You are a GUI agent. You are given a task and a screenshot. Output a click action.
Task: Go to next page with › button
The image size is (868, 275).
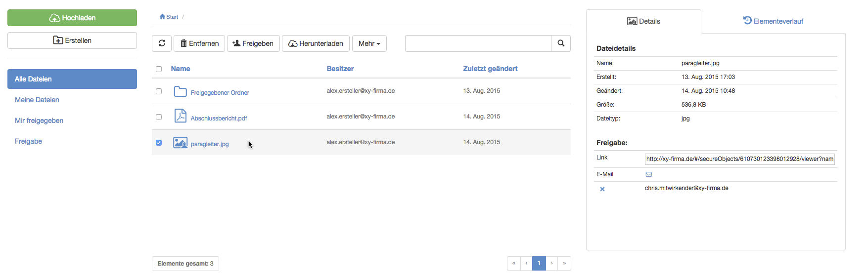coord(552,263)
